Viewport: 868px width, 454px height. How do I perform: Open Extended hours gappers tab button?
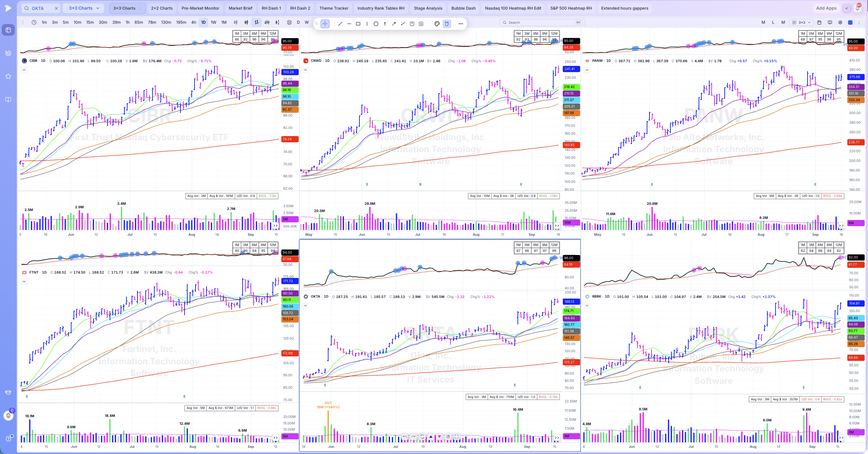click(625, 8)
